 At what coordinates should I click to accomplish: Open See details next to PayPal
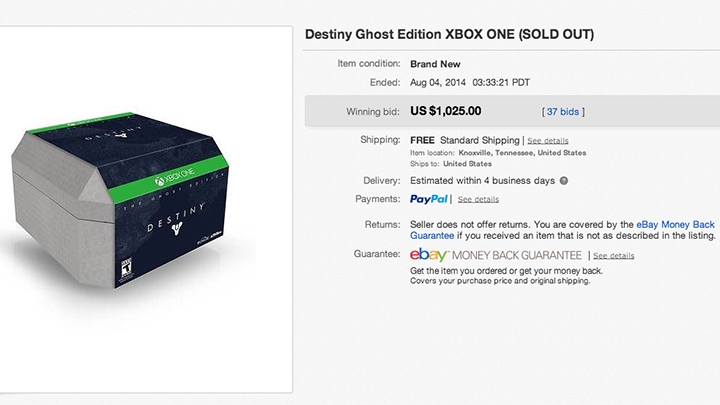pos(478,200)
